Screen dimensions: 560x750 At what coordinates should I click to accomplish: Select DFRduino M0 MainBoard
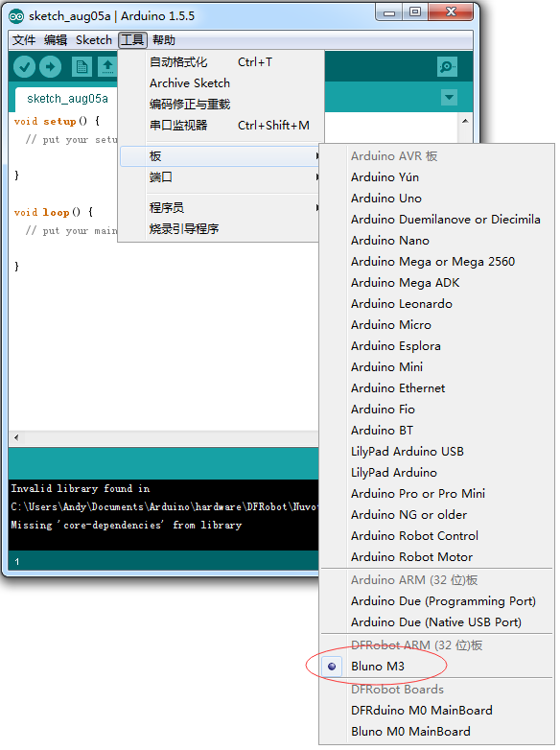click(437, 711)
